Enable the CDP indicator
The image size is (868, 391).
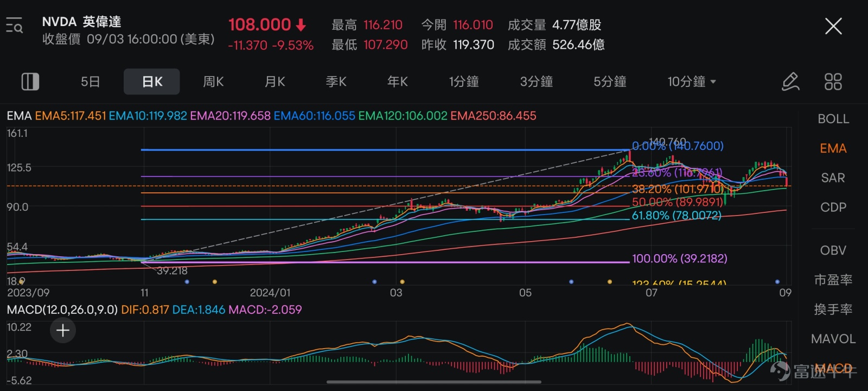click(x=833, y=207)
